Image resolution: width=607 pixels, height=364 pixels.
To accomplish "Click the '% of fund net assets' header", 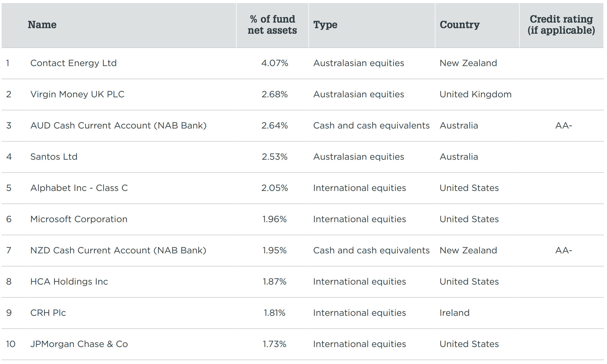I will tap(272, 25).
